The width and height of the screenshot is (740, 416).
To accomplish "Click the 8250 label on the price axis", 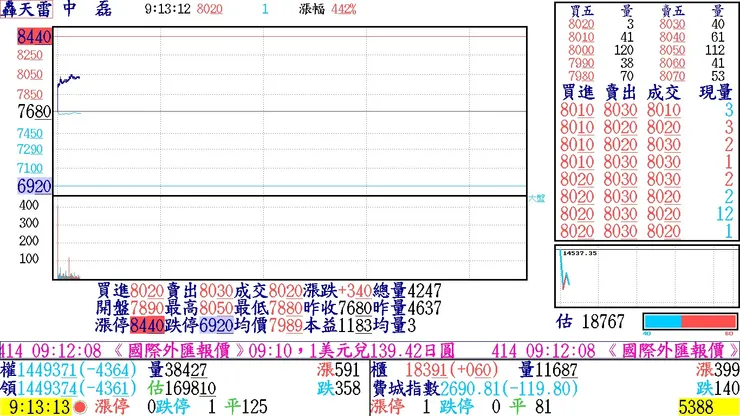I will [30, 55].
